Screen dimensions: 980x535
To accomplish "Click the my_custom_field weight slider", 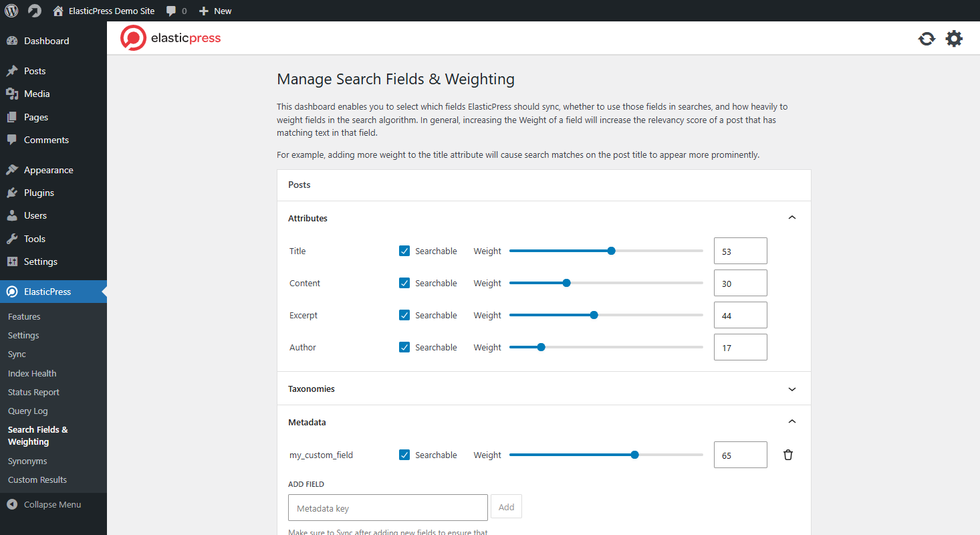I will coord(606,455).
